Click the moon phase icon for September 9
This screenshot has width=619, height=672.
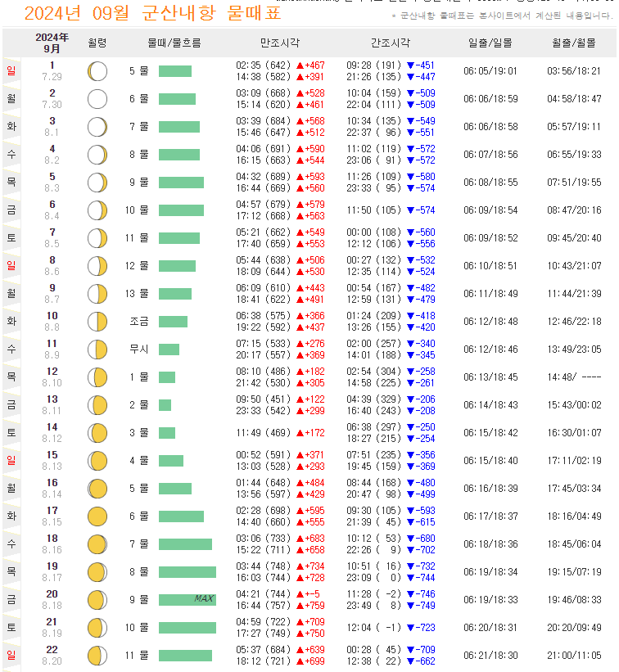tap(97, 294)
